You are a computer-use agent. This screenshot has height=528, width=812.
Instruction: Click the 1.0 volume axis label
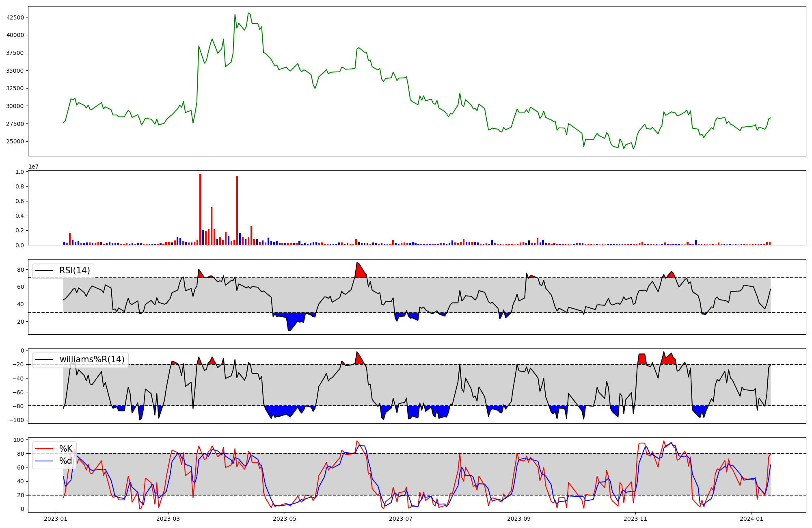(20, 172)
